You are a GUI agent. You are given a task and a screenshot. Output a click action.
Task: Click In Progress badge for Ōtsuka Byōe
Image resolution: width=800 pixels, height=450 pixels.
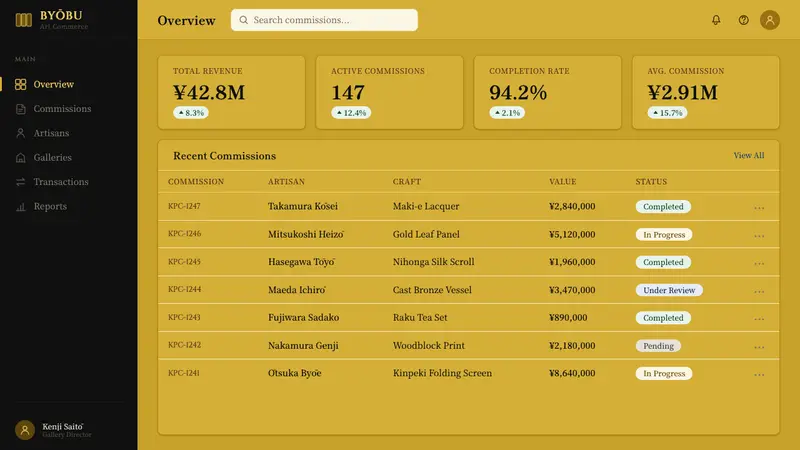(x=664, y=373)
